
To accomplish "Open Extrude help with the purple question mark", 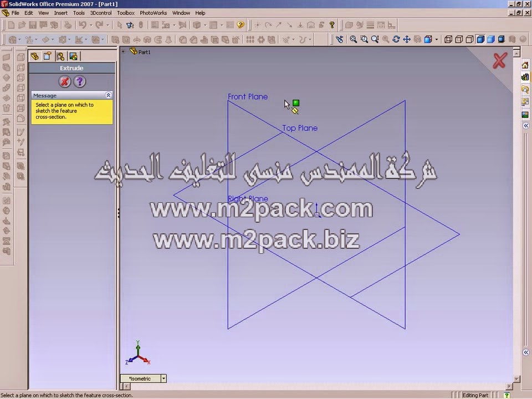I will [x=79, y=82].
